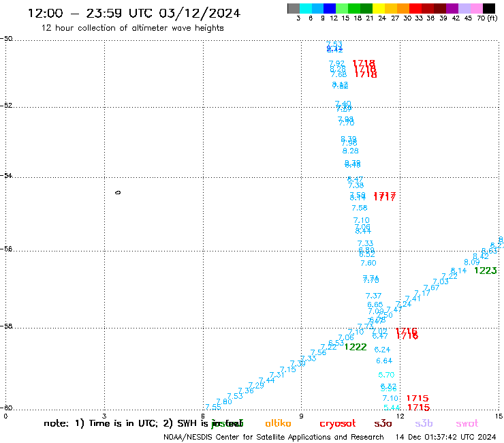Viewport: 504px width, 443px height.
Task: Click the timestamp '14 Dec 01:37:42 UTC 2024'
Action: (x=445, y=438)
